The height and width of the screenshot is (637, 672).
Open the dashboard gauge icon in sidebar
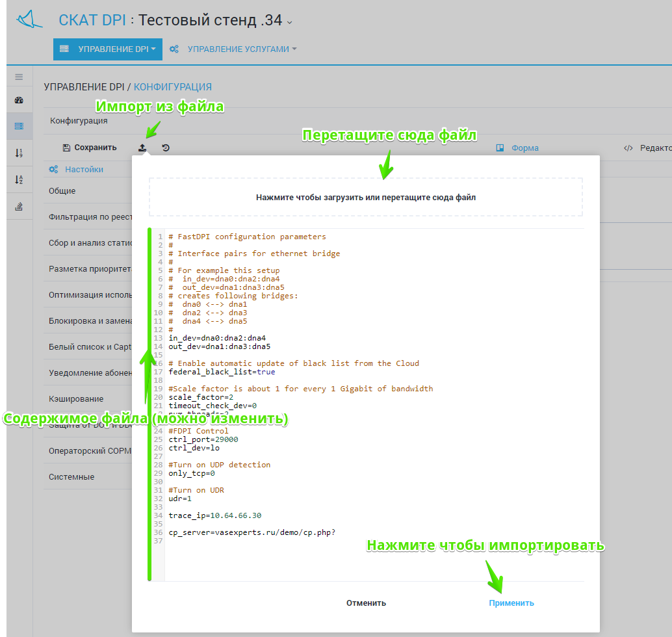coord(19,100)
